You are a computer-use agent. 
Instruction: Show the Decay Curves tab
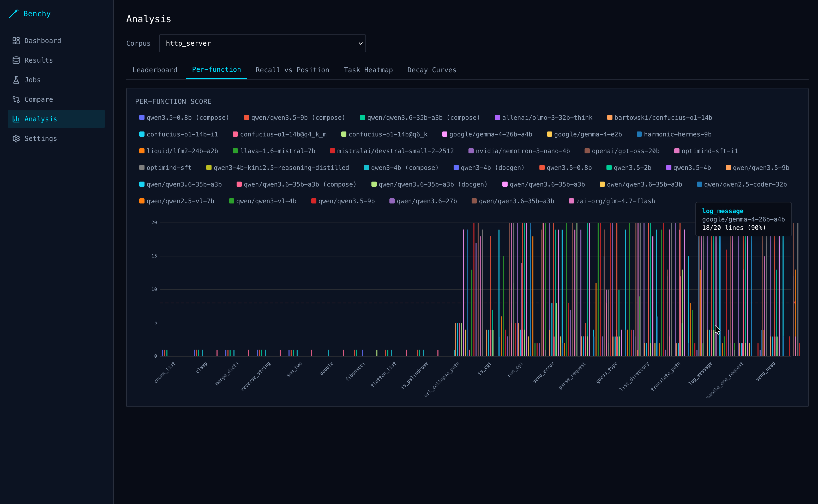pyautogui.click(x=432, y=70)
